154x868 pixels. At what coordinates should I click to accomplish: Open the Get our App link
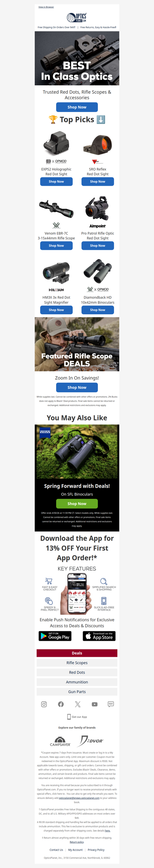coord(77,717)
